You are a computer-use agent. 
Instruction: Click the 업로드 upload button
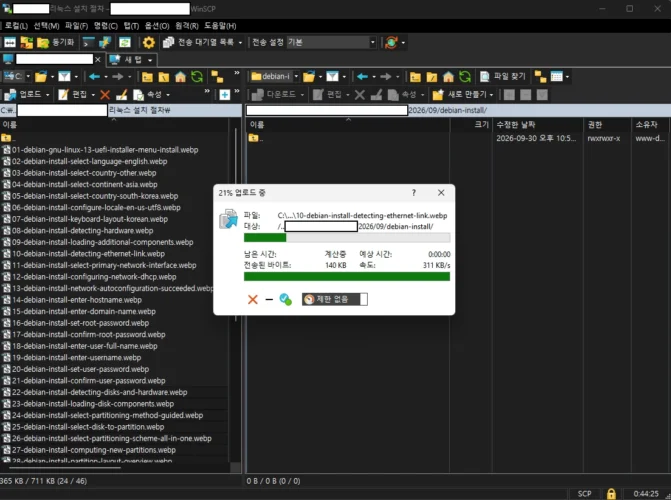pyautogui.click(x=23, y=94)
